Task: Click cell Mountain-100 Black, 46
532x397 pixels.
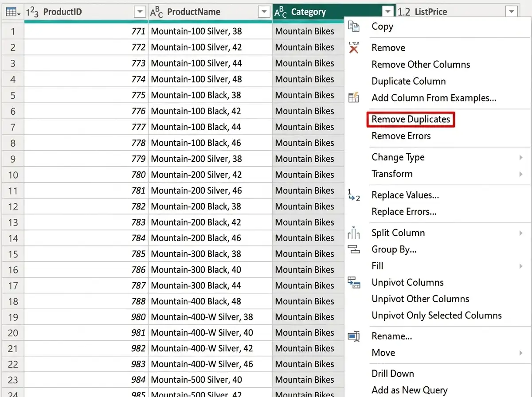Action: (210, 143)
